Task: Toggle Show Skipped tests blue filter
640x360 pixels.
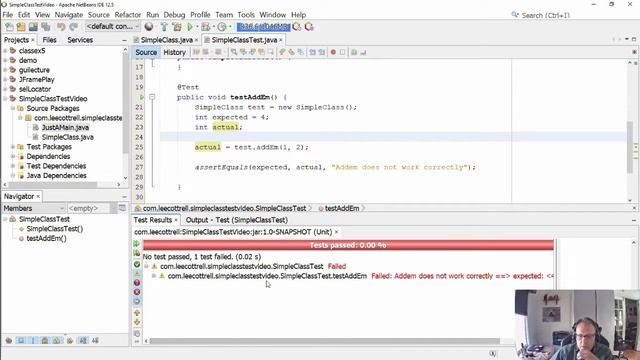Action: (x=137, y=302)
